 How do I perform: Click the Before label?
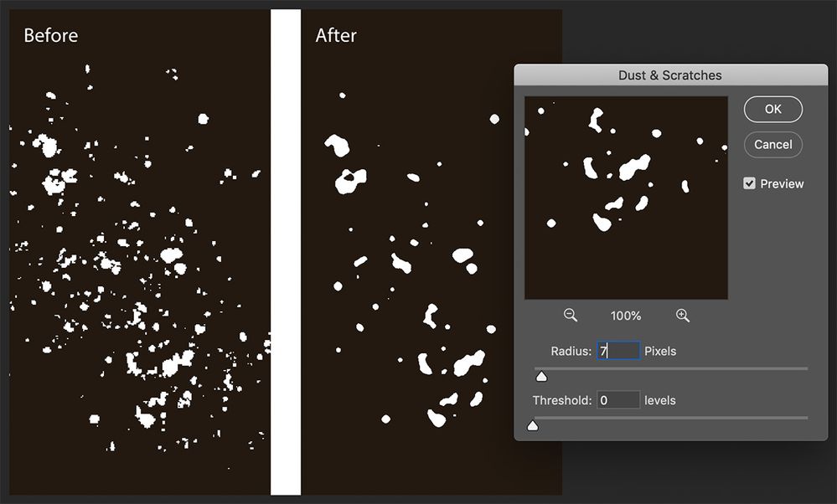pos(51,35)
